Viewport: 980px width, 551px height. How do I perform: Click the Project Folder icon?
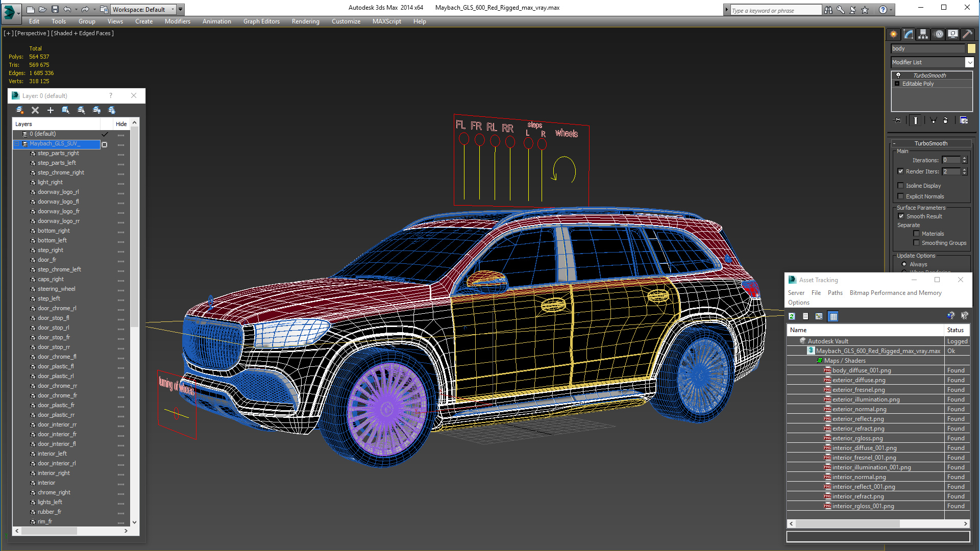click(x=104, y=9)
